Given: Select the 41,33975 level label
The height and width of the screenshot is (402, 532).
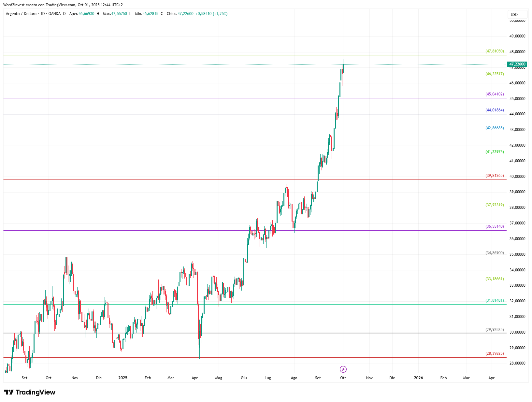Looking at the screenshot, I should [495, 152].
